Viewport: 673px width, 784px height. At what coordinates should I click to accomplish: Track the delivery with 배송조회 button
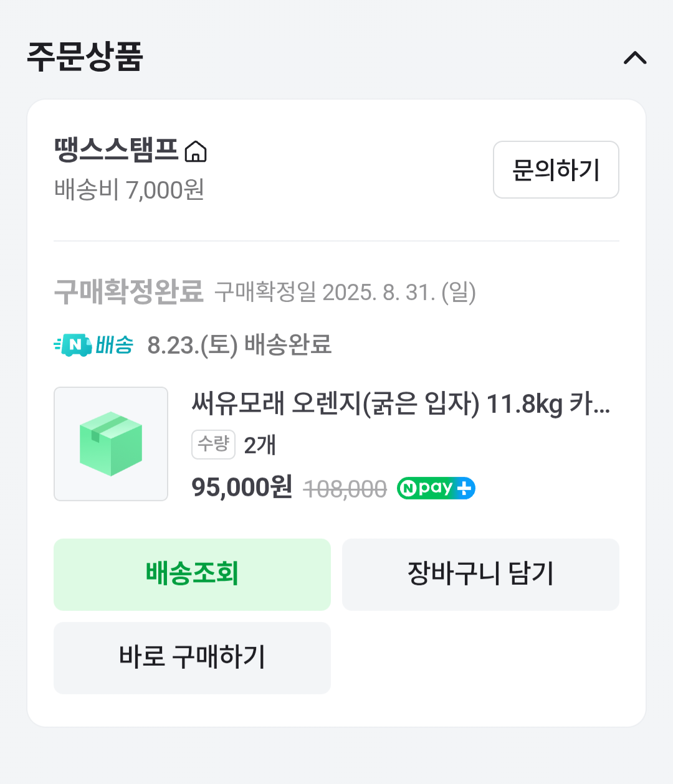[x=192, y=574]
